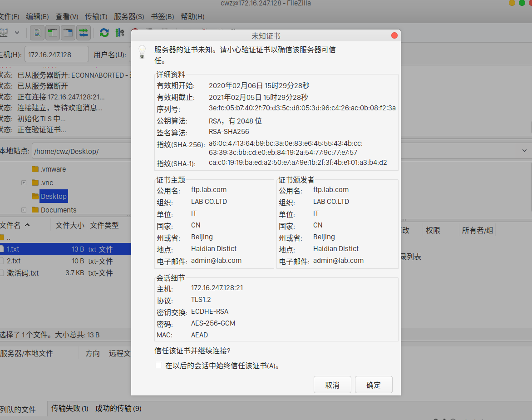Image resolution: width=532 pixels, height=420 pixels.
Task: Click the 2.txt file icon
Action: coord(2,261)
